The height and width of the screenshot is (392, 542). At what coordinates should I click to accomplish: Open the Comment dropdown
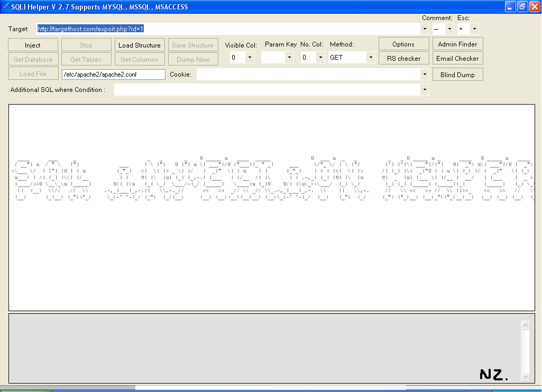pos(449,29)
